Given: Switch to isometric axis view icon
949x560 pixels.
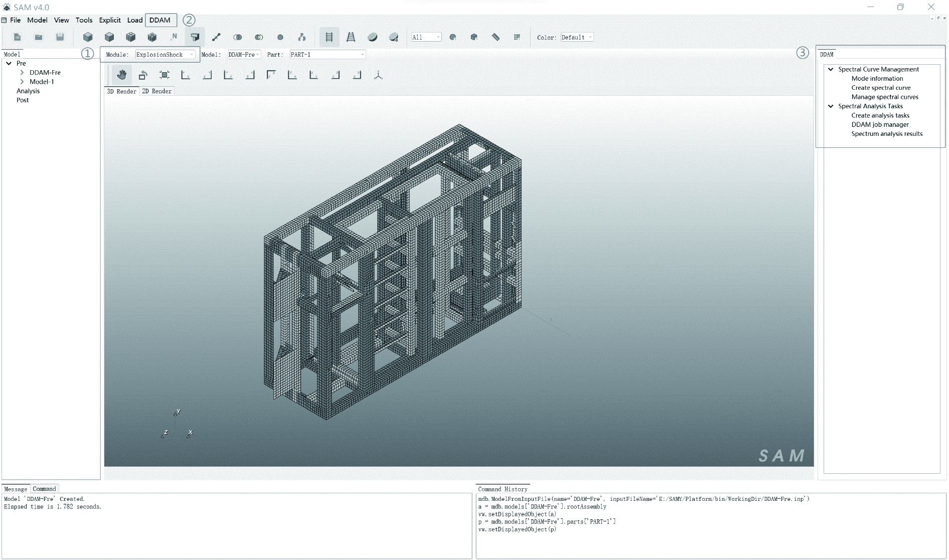Looking at the screenshot, I should pos(378,75).
